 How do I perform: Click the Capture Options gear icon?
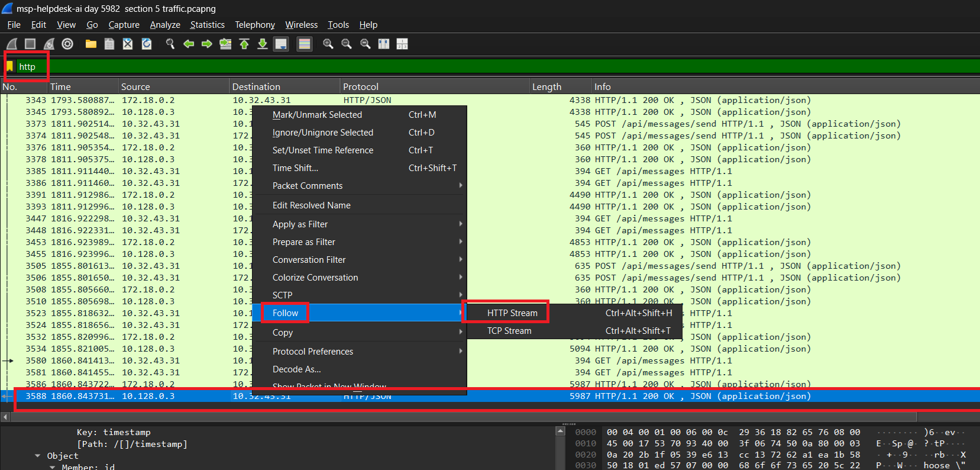tap(67, 44)
